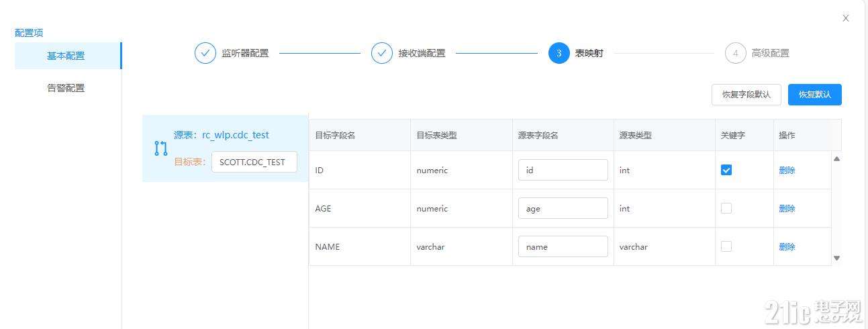Click the blue 恢复默认 button
Viewport: 868px width, 329px height.
815,95
